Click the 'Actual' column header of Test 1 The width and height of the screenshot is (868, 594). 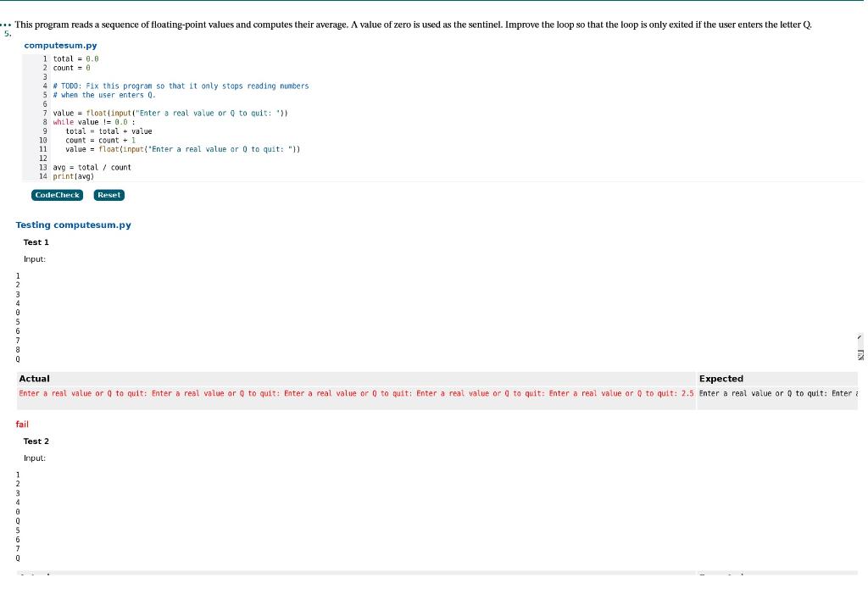34,379
